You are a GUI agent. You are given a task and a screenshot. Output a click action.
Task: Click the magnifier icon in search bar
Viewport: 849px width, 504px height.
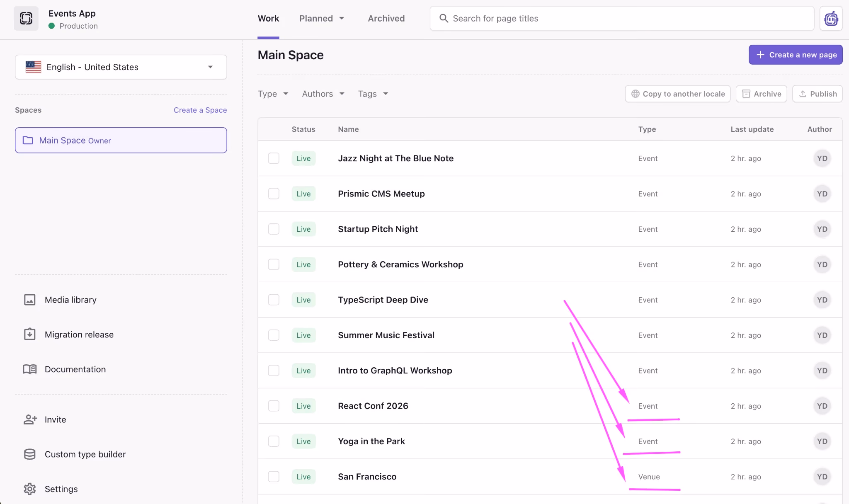(444, 18)
